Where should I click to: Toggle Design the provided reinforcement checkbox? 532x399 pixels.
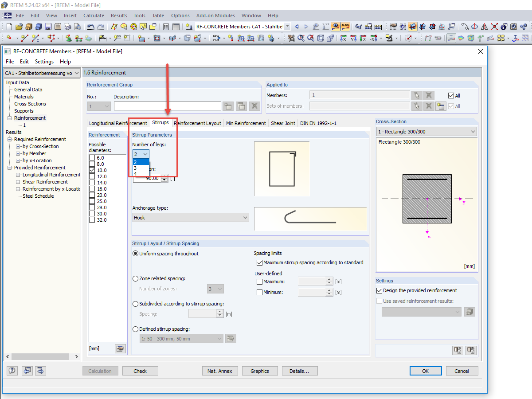point(379,290)
